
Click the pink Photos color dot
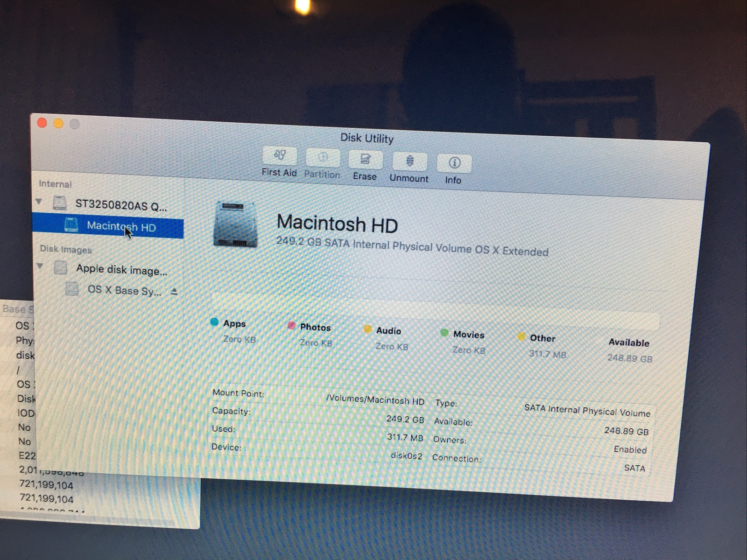[291, 325]
